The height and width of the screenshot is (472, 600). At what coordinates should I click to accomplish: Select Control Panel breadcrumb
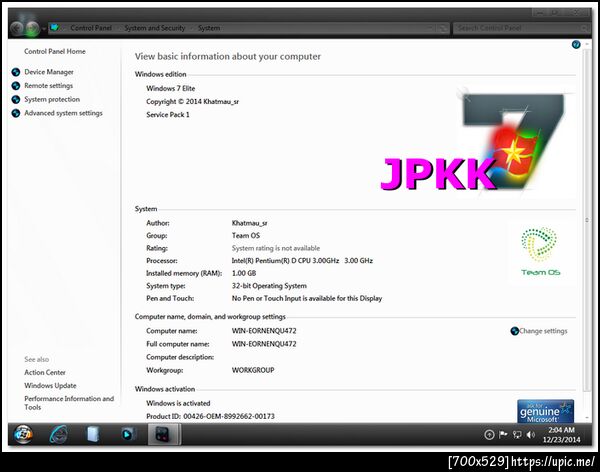pos(91,28)
